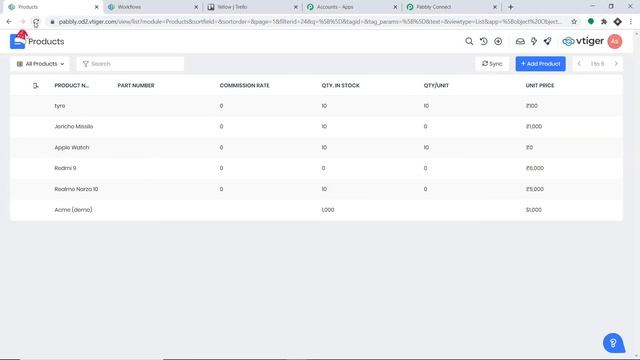This screenshot has width=640, height=360.
Task: Close the Pabbly Connect tab
Action: pyautogui.click(x=495, y=7)
